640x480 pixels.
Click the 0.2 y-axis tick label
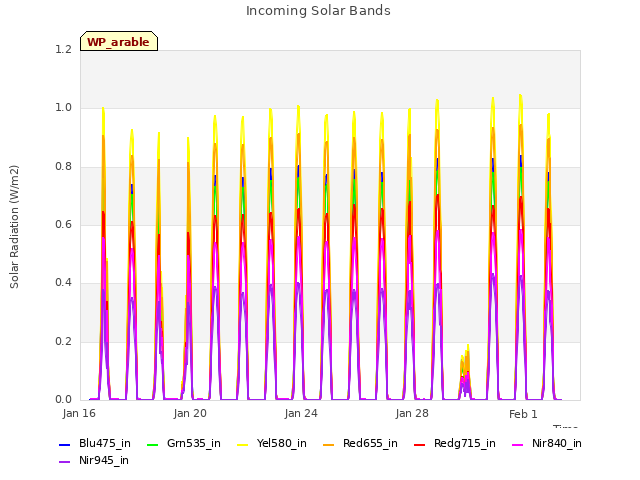(63, 341)
